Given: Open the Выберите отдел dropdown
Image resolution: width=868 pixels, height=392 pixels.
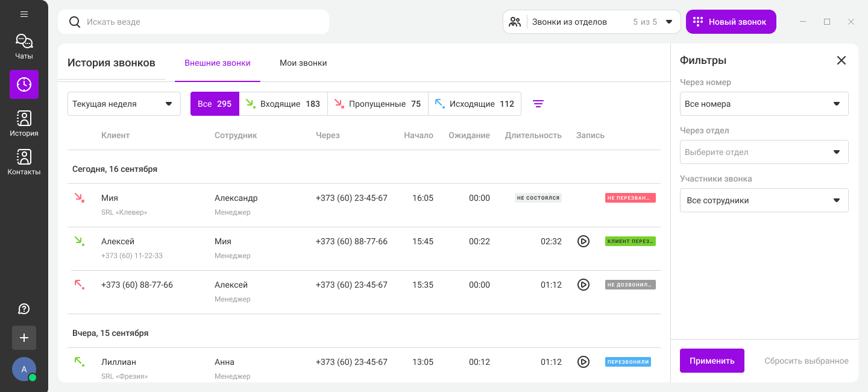Looking at the screenshot, I should point(764,152).
